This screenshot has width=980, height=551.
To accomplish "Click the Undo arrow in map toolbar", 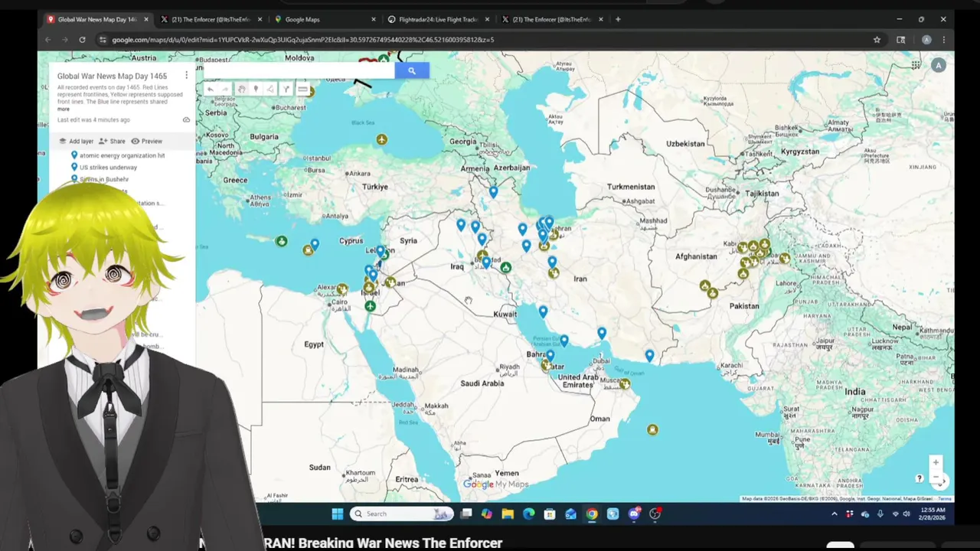I will pos(211,90).
